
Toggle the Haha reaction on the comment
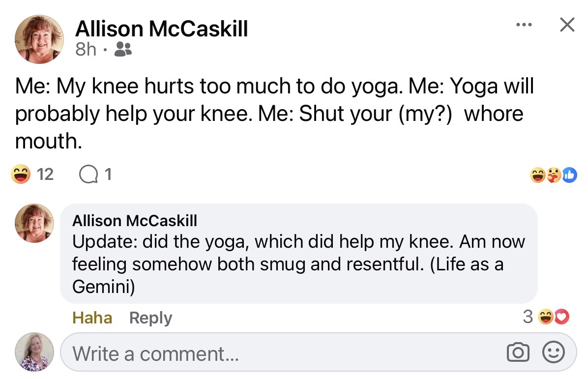click(x=92, y=318)
